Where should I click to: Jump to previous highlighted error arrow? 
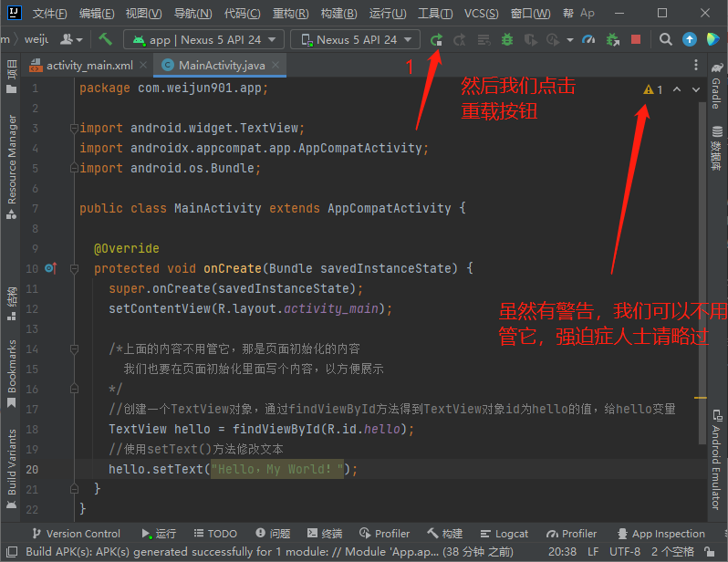(x=677, y=89)
